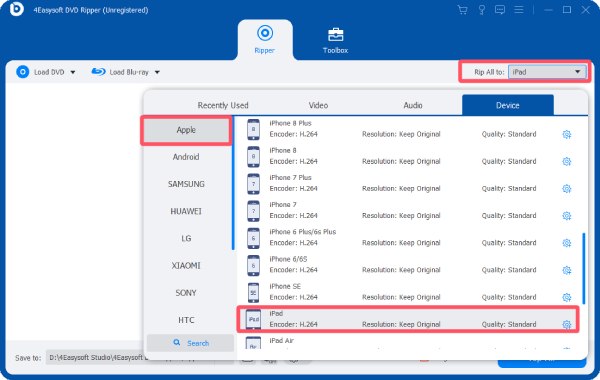Viewport: 600px width, 380px height.
Task: Open the Rip All to dropdown
Action: (x=547, y=72)
